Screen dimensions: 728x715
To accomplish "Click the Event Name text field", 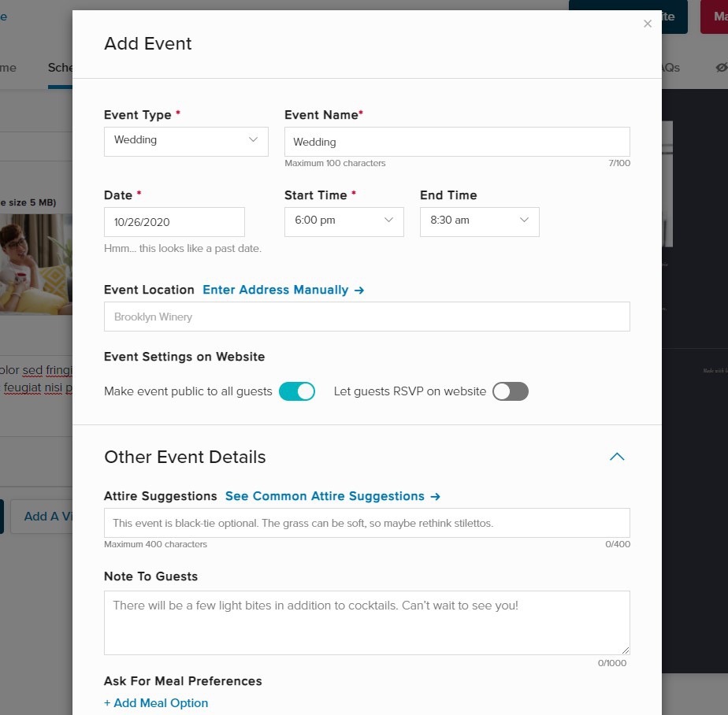I will point(457,143).
